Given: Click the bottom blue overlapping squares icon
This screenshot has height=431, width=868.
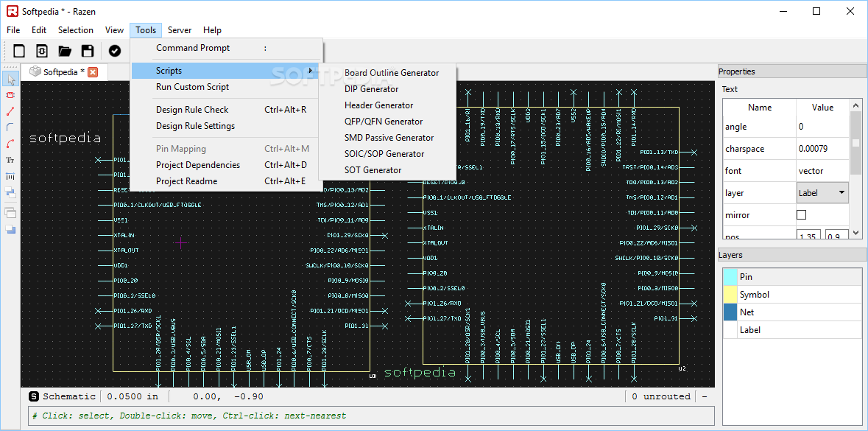Looking at the screenshot, I should pyautogui.click(x=10, y=229).
